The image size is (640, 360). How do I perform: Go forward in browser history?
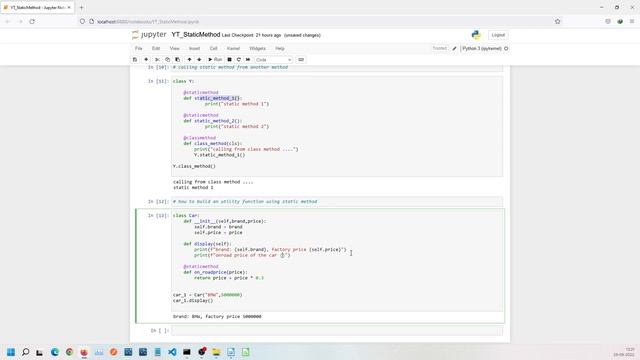[20, 22]
